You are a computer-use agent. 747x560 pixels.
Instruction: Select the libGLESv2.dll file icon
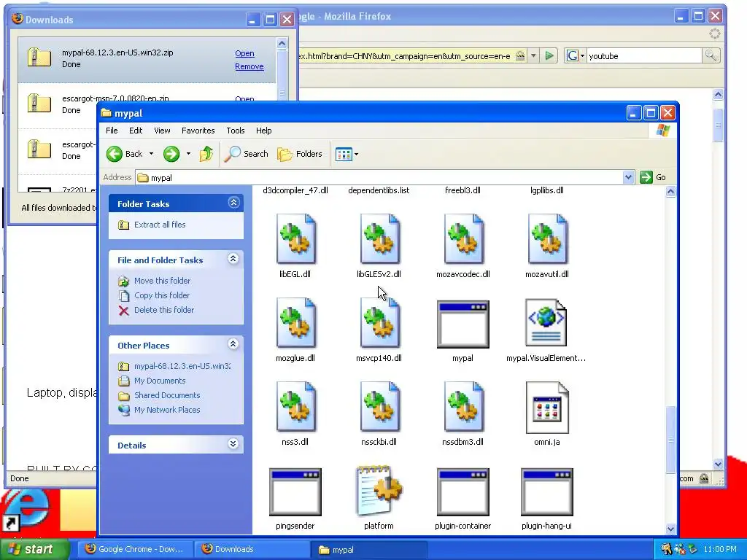(379, 239)
